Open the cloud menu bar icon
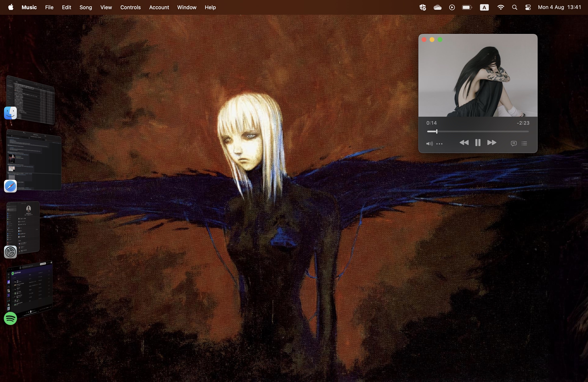The width and height of the screenshot is (588, 382). coord(437,7)
